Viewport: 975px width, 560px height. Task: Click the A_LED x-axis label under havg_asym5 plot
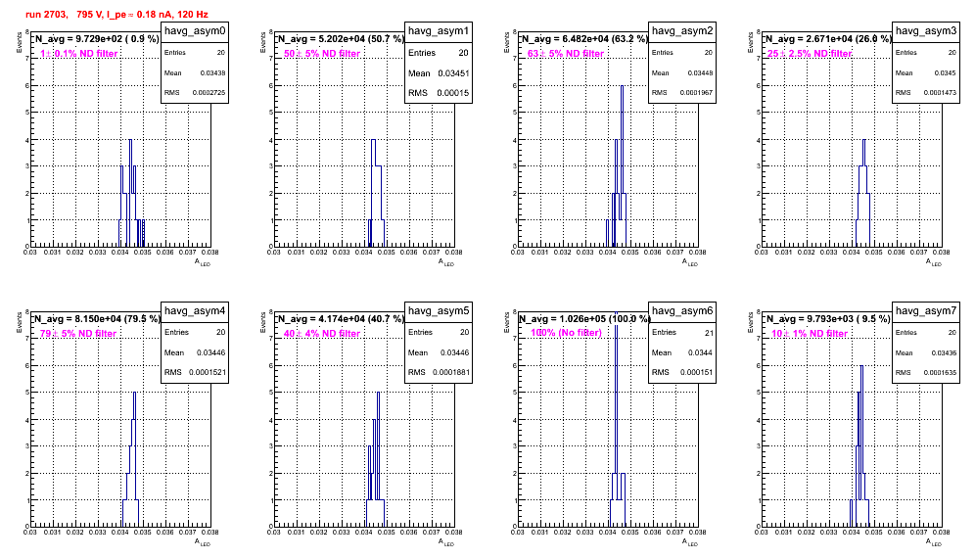tap(446, 542)
